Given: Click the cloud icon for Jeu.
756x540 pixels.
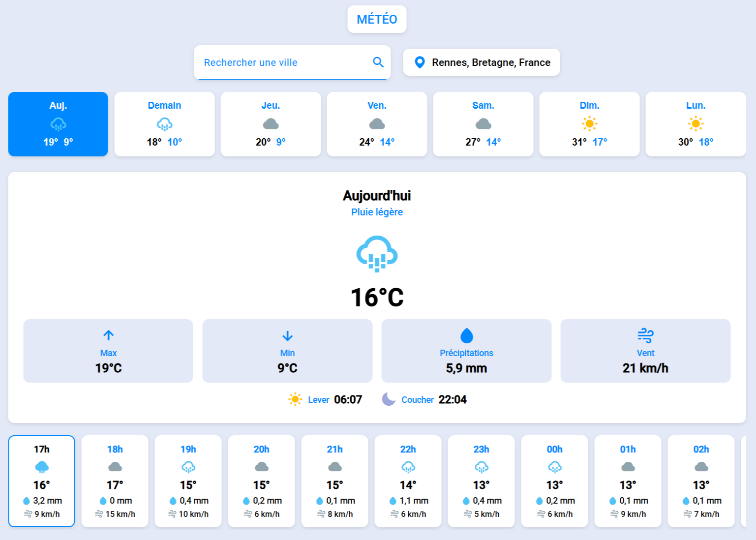Looking at the screenshot, I should 271,124.
